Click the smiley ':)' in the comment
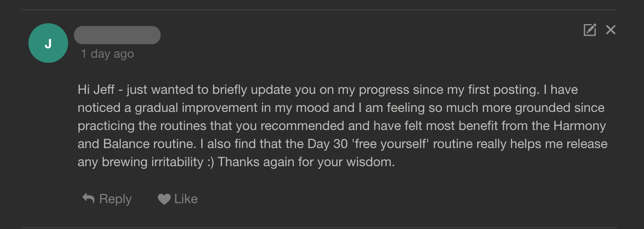 (x=210, y=163)
